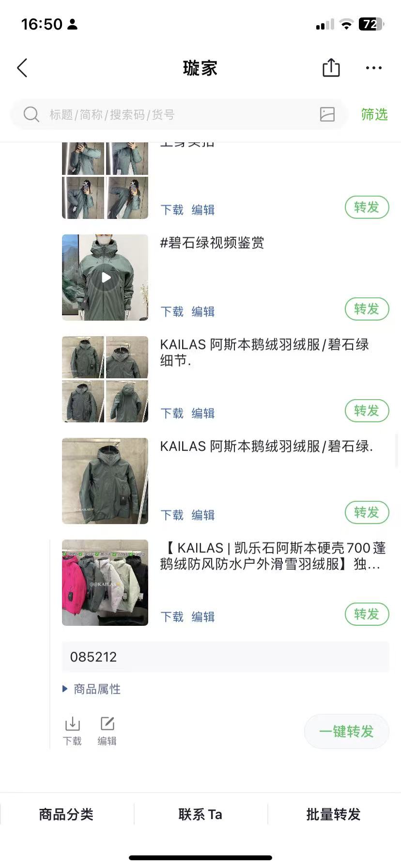Open the multi-color jackets thumbnail
Screen dimensions: 401x868
[x=105, y=583]
